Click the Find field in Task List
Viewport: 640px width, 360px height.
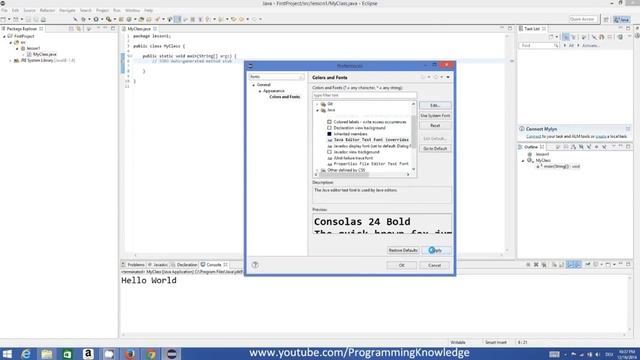539,46
